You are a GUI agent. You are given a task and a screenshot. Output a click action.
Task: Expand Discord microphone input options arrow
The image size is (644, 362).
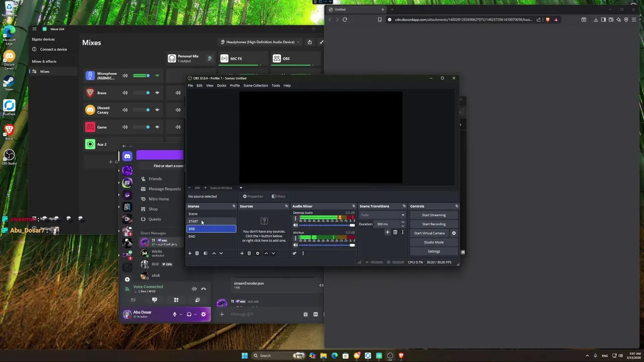[181, 314]
